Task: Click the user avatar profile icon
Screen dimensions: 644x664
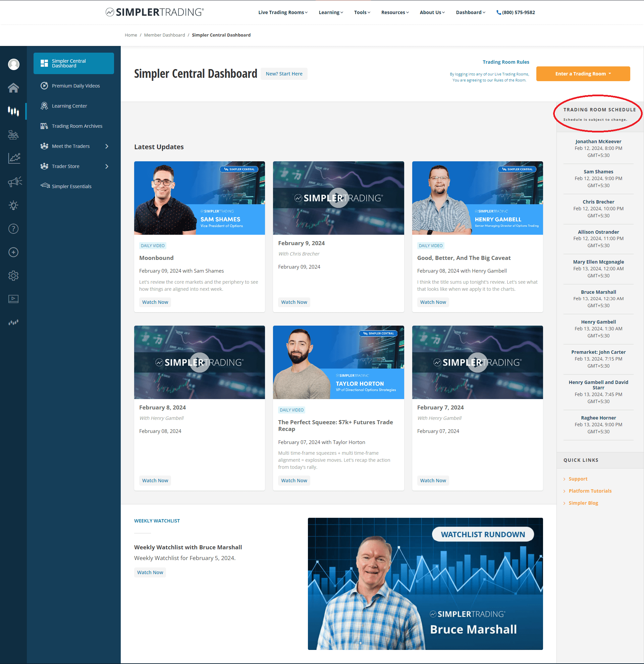Action: (13, 64)
